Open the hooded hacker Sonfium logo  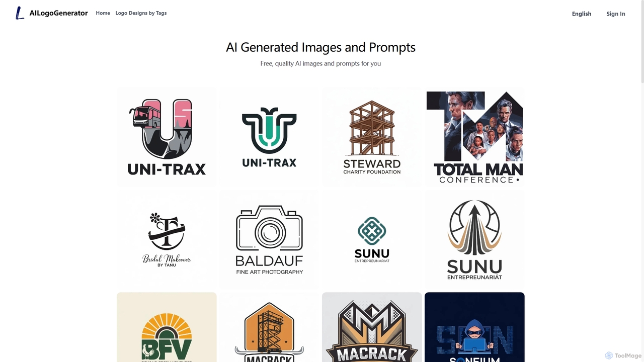[474, 327]
